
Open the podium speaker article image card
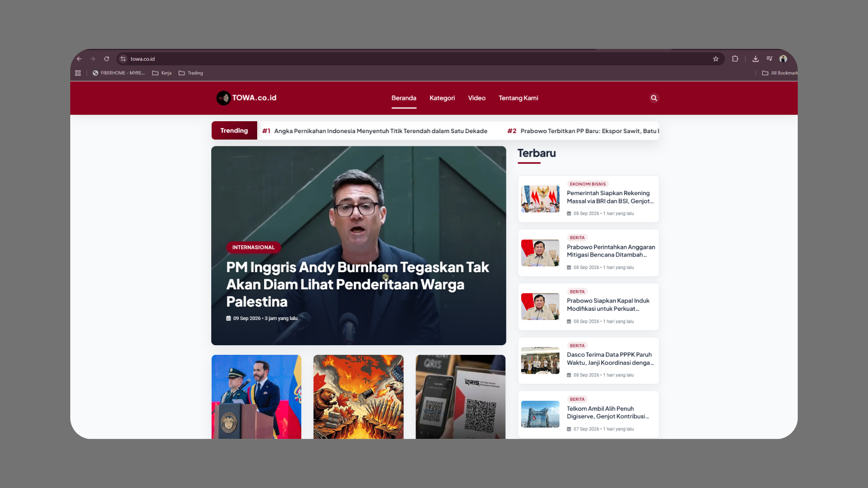pyautogui.click(x=256, y=397)
